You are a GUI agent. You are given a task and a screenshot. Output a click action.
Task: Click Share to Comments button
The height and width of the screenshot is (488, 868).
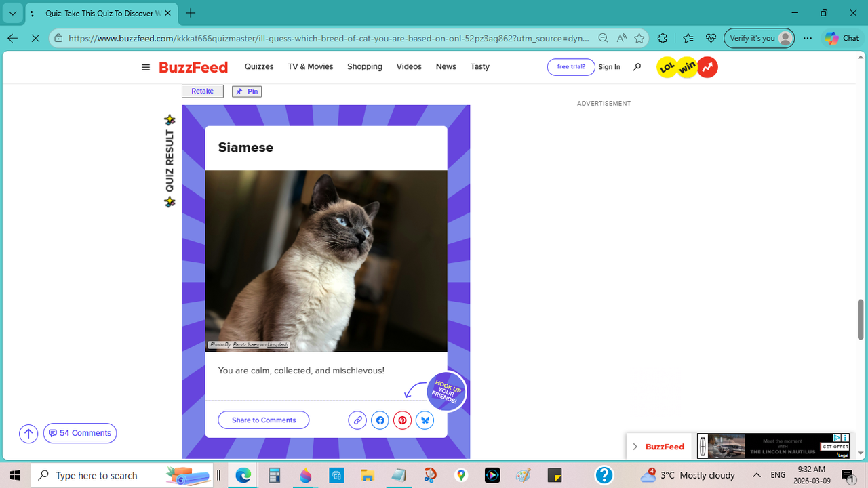[x=264, y=420]
